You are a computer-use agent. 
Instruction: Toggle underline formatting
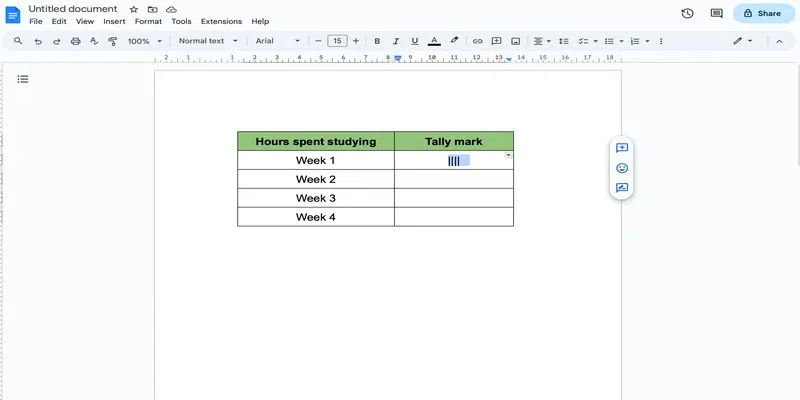(x=415, y=41)
